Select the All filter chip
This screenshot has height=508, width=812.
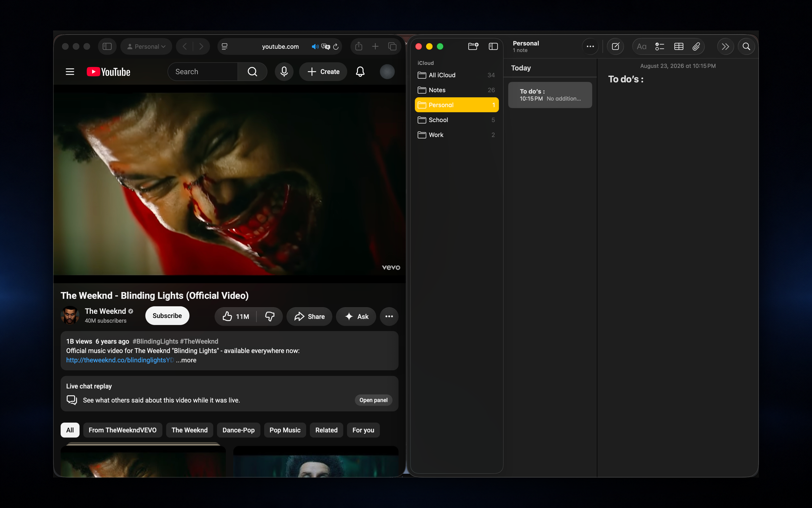[x=70, y=430]
